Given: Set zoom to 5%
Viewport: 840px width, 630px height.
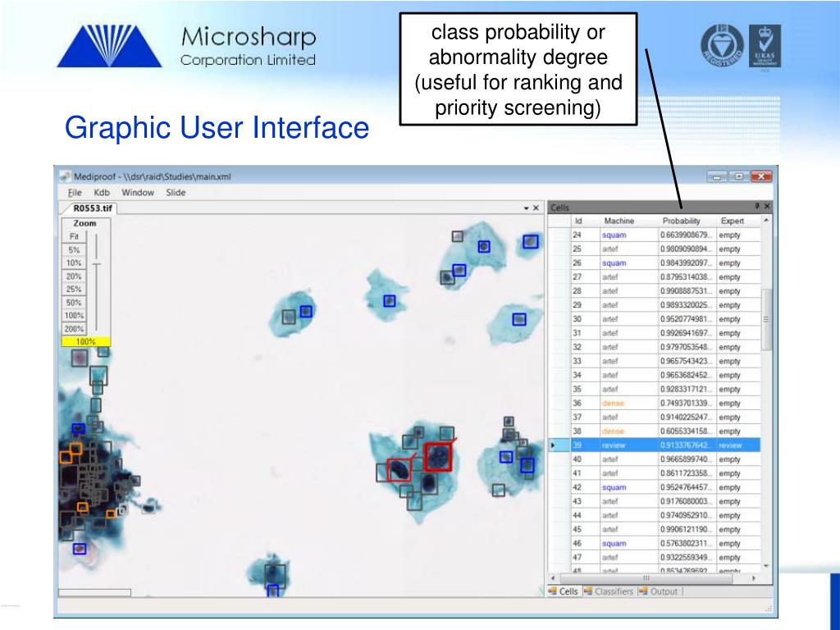Looking at the screenshot, I should (74, 249).
